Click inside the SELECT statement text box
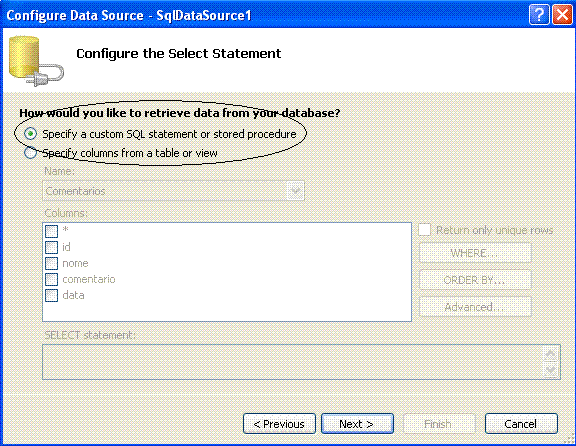 (292, 362)
